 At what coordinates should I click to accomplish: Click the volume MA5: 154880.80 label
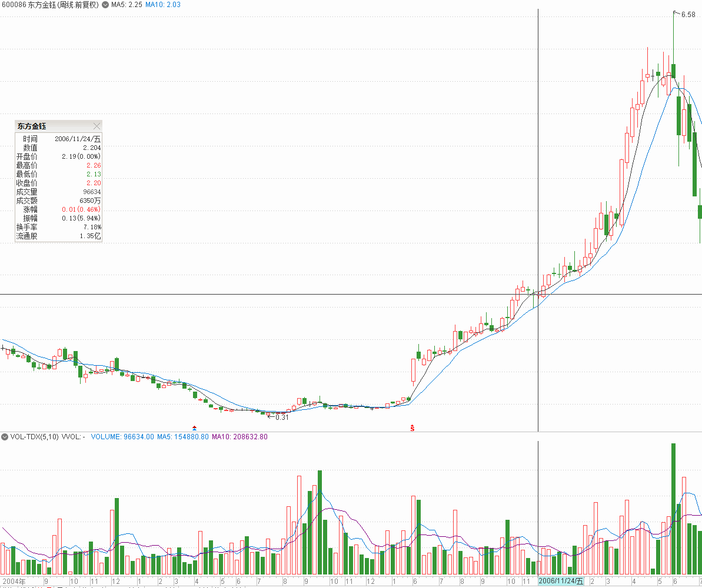(182, 437)
